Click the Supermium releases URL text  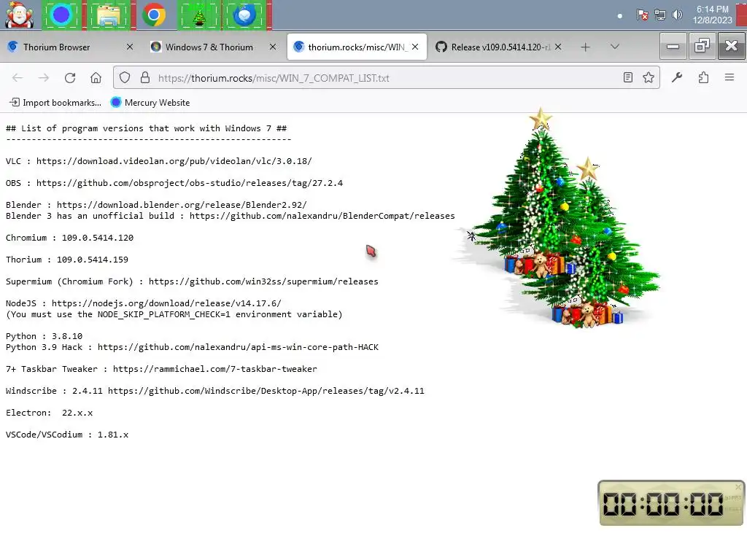[263, 281]
